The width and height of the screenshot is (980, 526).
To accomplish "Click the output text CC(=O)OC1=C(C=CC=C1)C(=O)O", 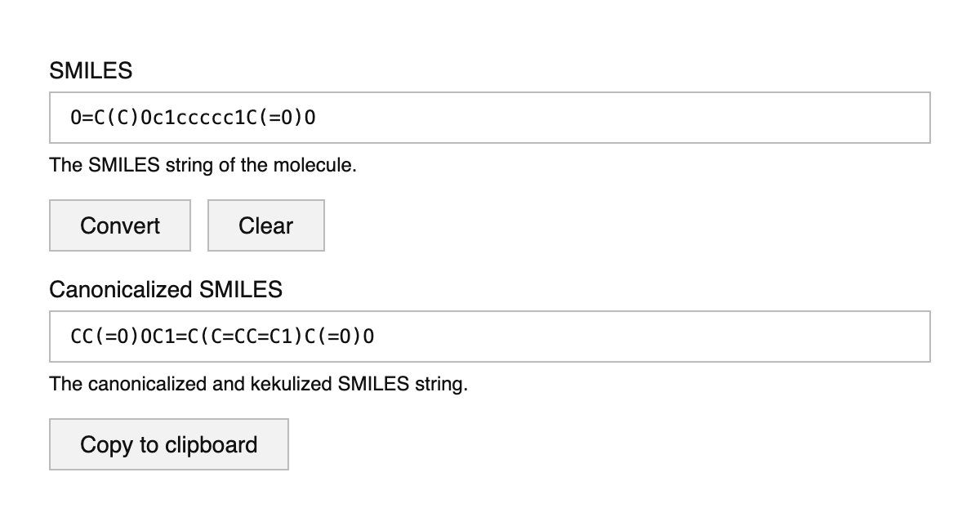I will click(223, 336).
